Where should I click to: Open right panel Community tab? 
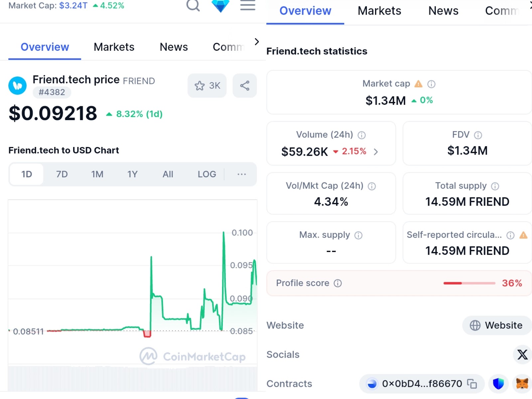coord(502,11)
